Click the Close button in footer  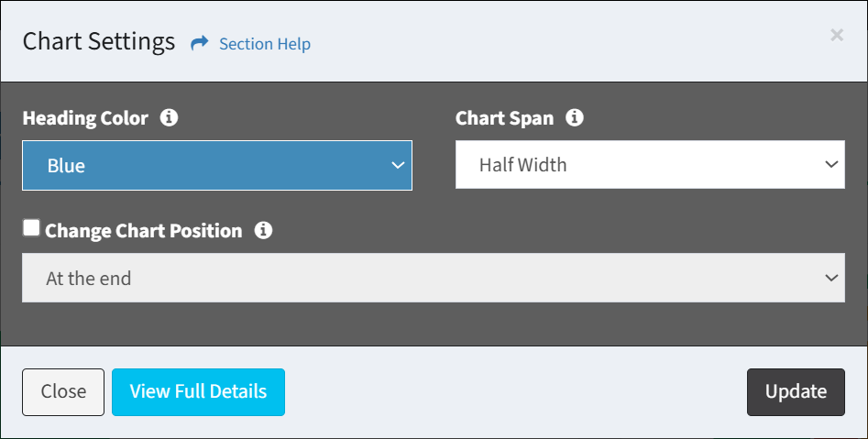tap(63, 392)
